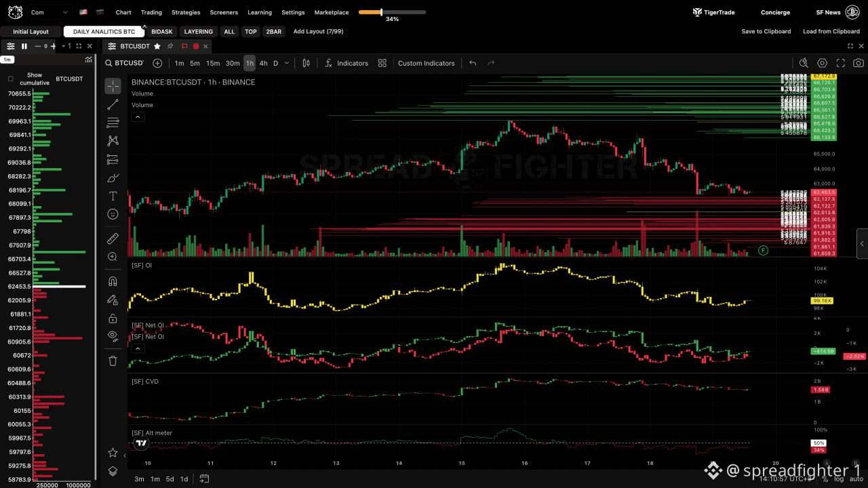Toggle the order book chart icon
Viewport: 868px width, 488px height.
[88, 60]
